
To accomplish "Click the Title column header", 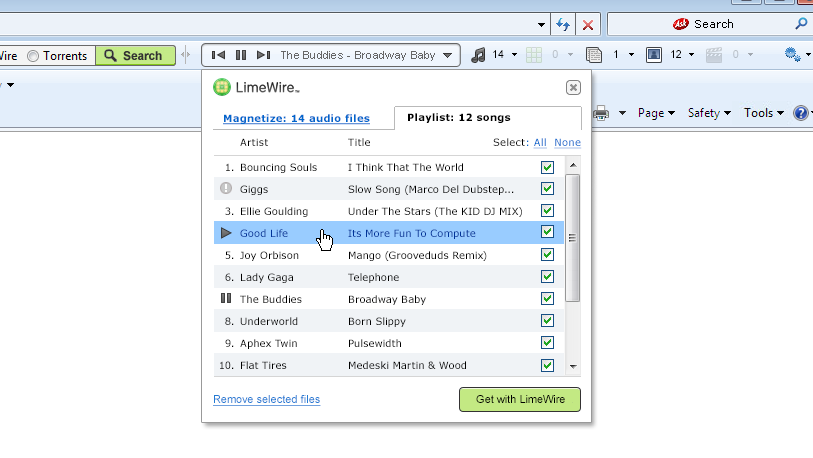I will coord(359,142).
